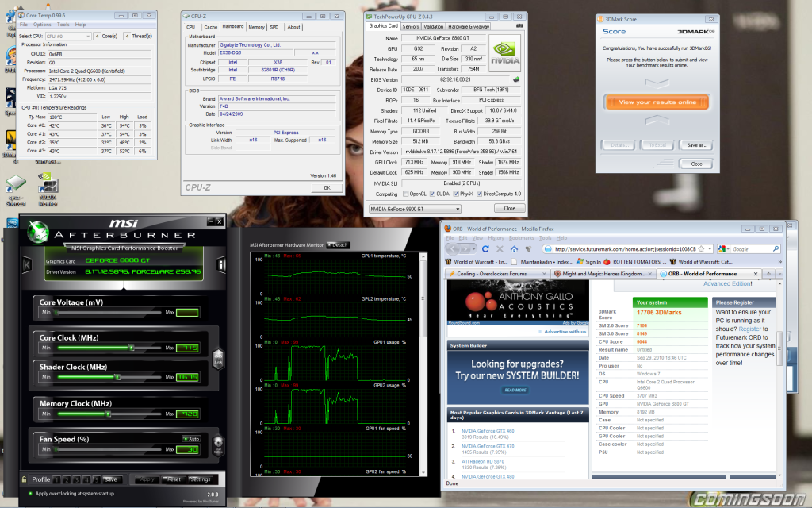Click the View your results online button
The height and width of the screenshot is (508, 812).
[x=657, y=102]
